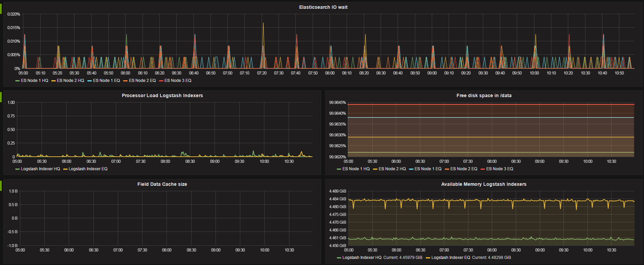Screen dimensions: 644x265
Task: Toggle ES Node 1 EQ series in IO wait legend
Action: [107, 81]
